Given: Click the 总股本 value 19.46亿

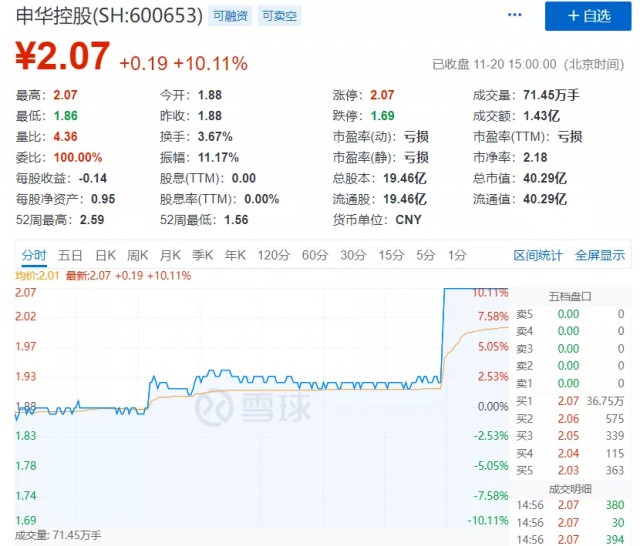Looking at the screenshot, I should click(x=404, y=178).
